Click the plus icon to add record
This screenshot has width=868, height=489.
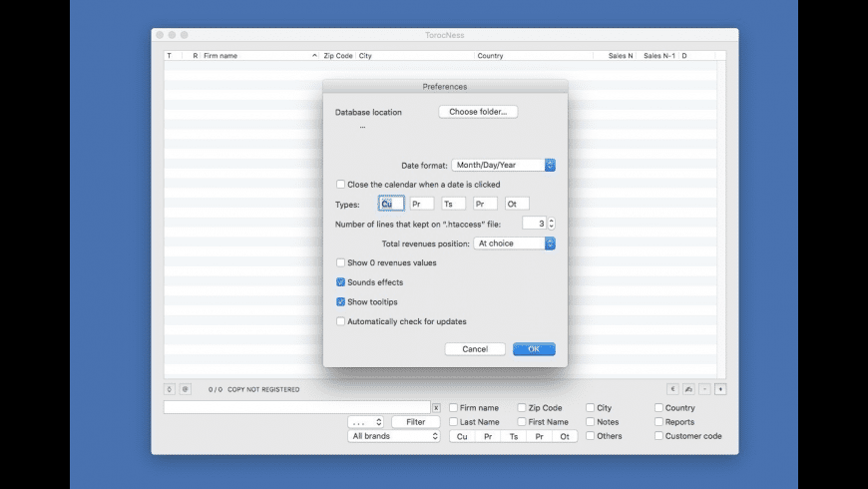tap(720, 388)
